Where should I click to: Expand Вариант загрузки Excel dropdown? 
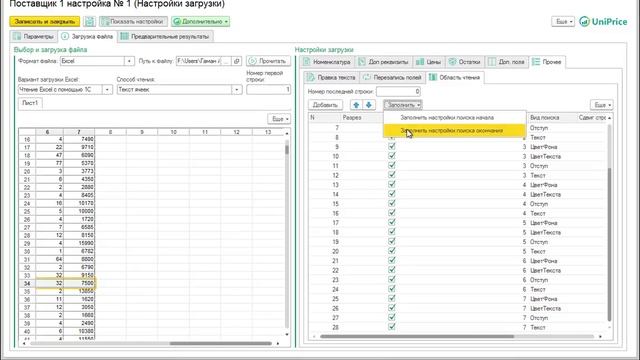107,89
